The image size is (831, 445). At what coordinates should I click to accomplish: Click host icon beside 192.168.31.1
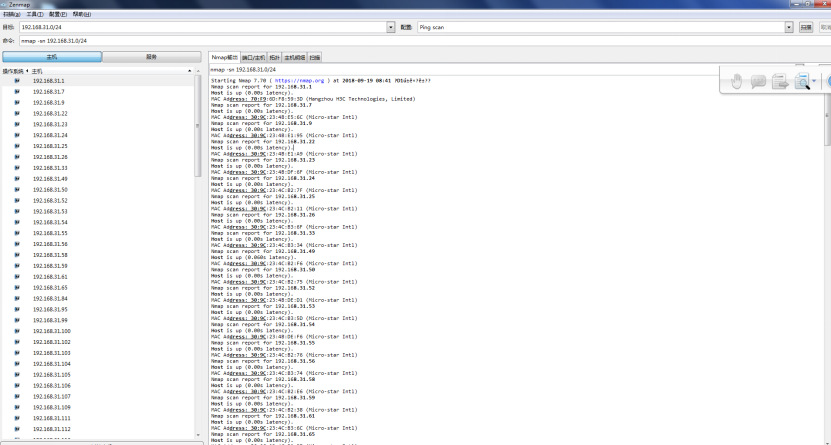tap(17, 81)
